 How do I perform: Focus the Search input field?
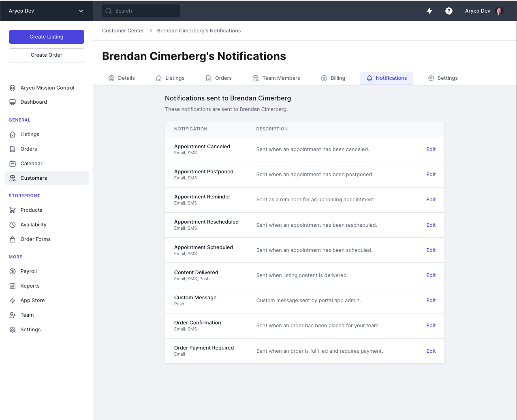click(141, 11)
